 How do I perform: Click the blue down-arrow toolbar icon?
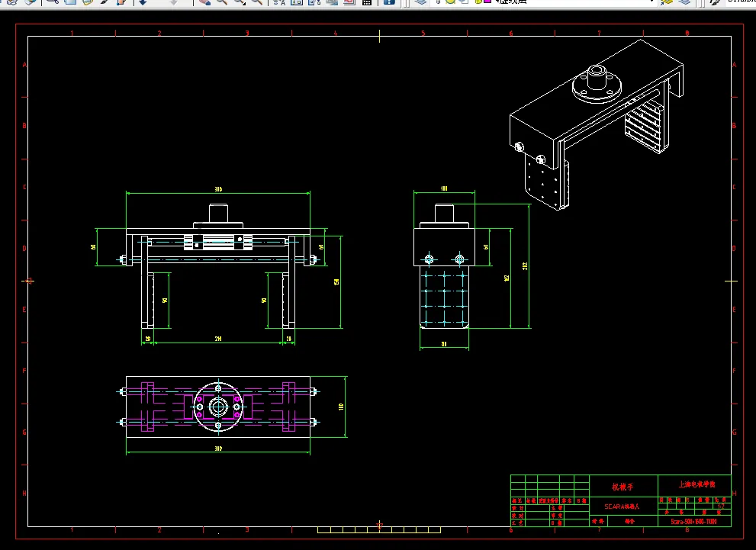click(143, 2)
